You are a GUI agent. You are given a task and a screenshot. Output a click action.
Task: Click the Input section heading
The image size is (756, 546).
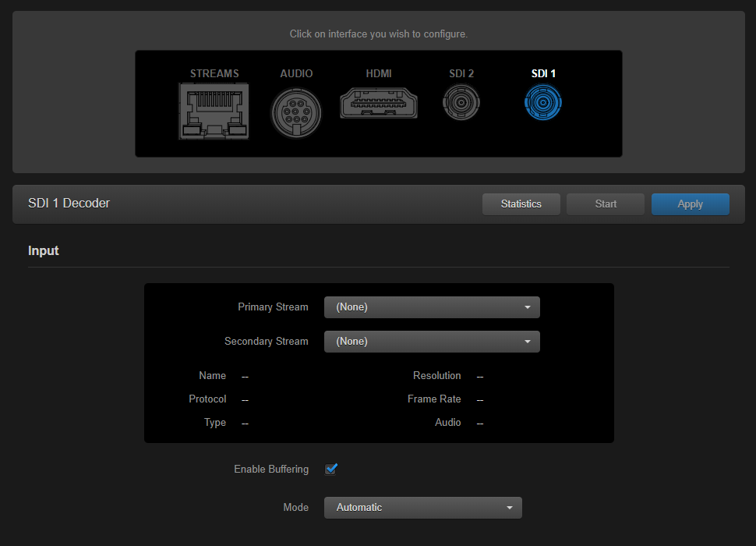tap(43, 250)
